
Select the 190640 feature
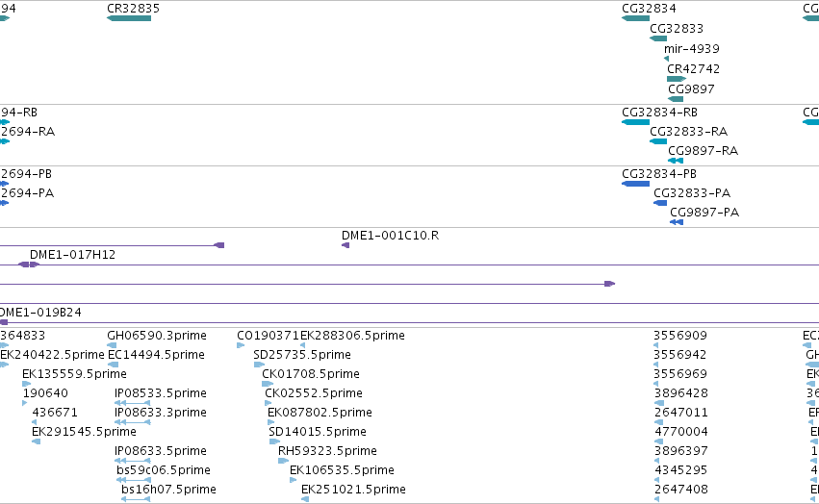[25, 403]
